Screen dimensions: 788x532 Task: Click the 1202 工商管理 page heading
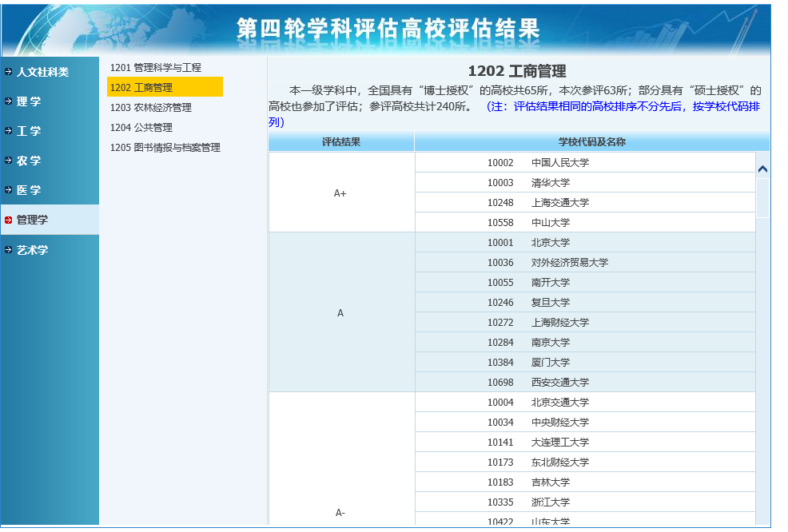(x=517, y=71)
